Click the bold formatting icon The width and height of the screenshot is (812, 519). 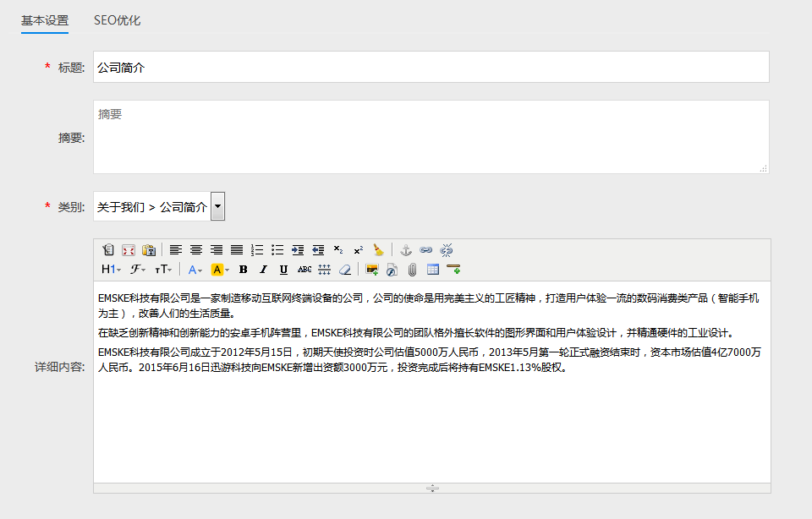tap(243, 270)
